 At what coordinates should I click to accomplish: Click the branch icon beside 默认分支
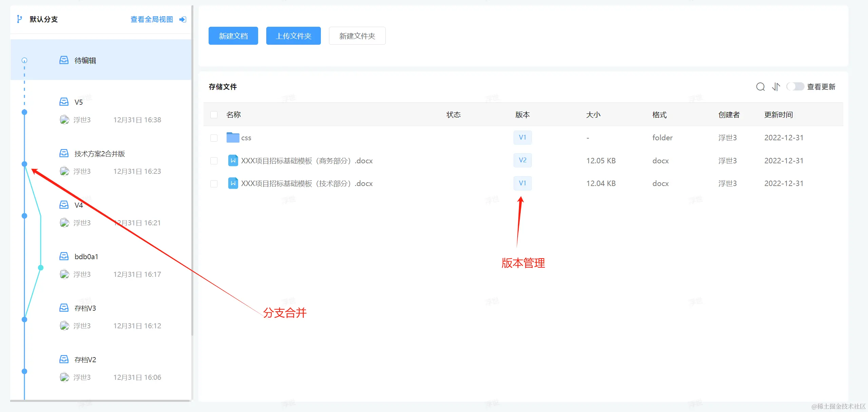pyautogui.click(x=19, y=19)
